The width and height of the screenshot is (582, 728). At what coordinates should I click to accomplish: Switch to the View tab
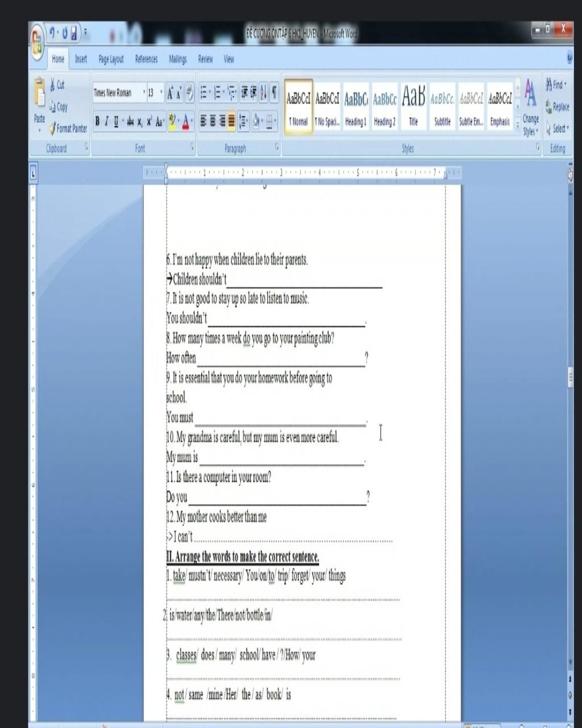tap(228, 59)
